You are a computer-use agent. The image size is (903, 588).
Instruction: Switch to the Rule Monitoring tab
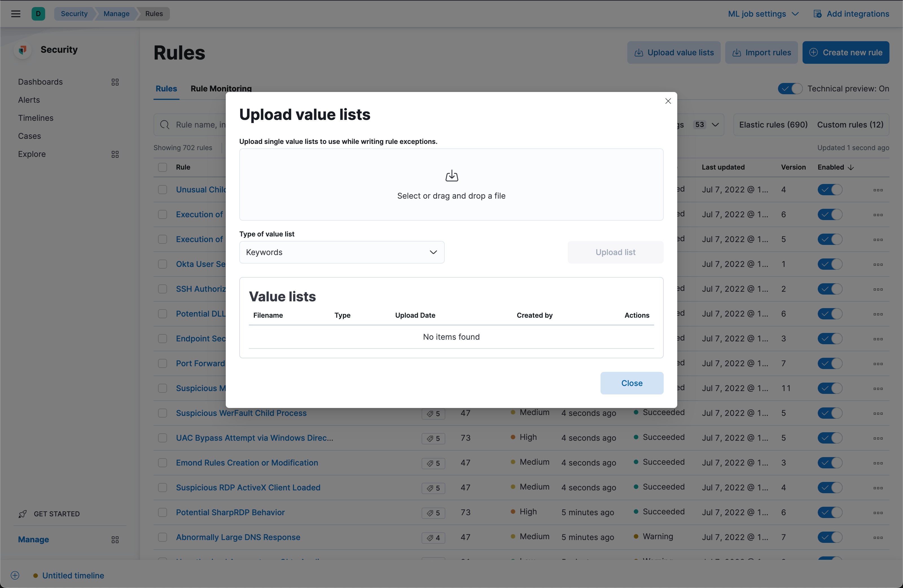(221, 88)
